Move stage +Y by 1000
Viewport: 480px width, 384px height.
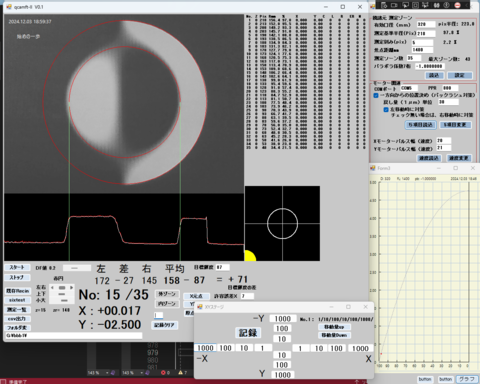point(282,375)
